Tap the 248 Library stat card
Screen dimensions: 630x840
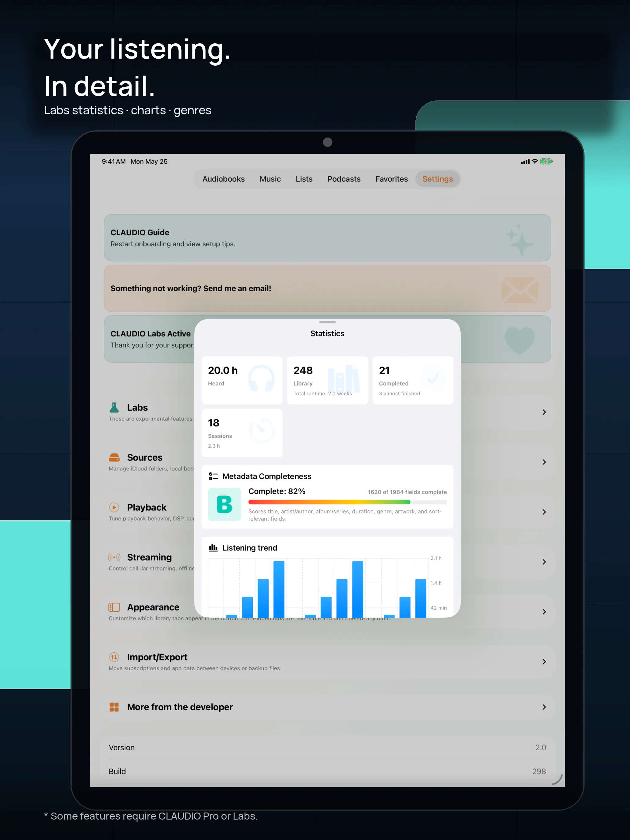tap(327, 380)
